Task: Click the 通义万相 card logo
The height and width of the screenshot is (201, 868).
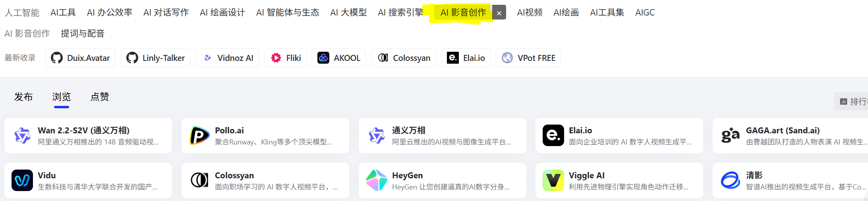Action: [x=377, y=135]
